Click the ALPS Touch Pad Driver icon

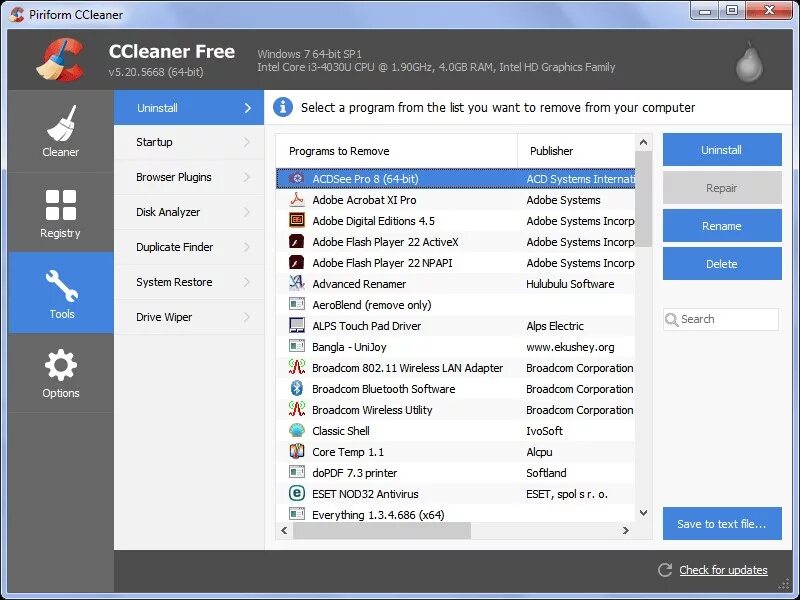tap(296, 325)
